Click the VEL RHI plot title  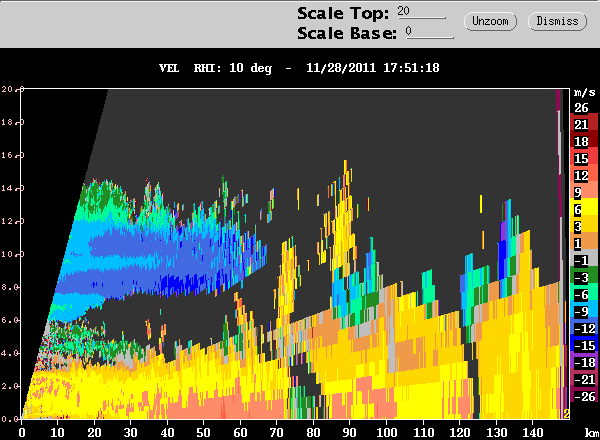coord(299,68)
